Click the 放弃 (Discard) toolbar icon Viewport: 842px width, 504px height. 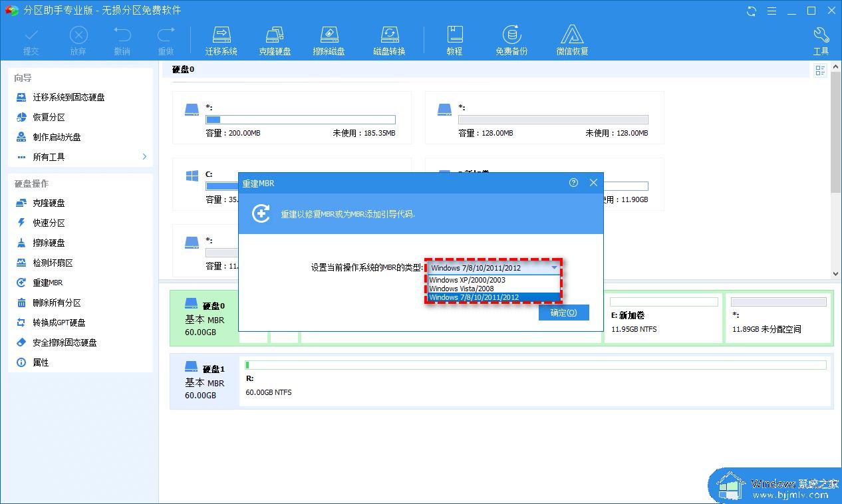pos(78,41)
